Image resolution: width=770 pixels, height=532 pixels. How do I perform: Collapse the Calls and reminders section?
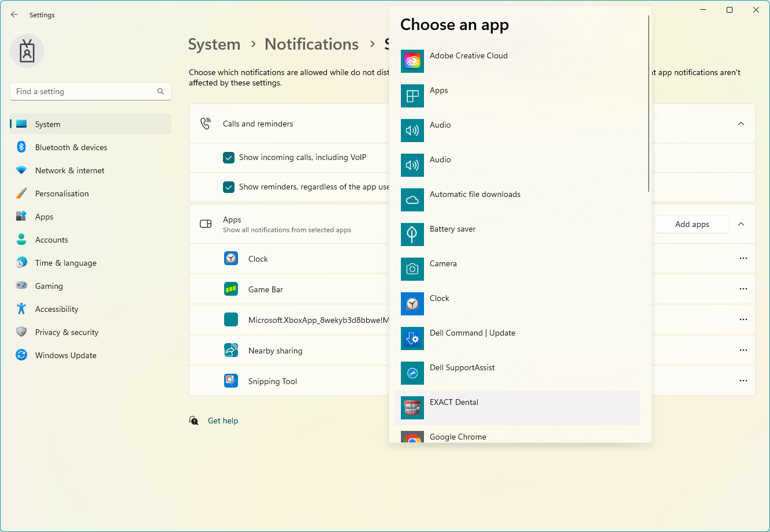(x=741, y=123)
